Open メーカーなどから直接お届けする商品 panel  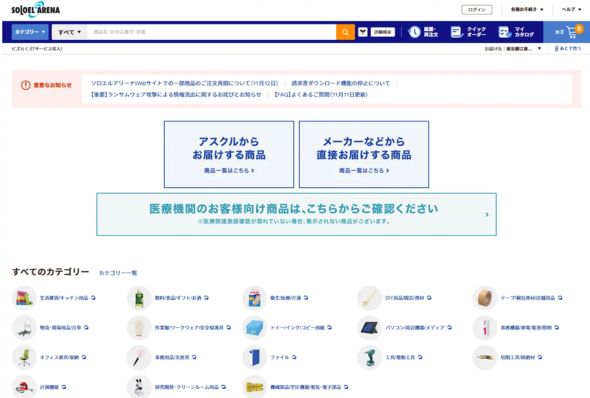click(364, 154)
